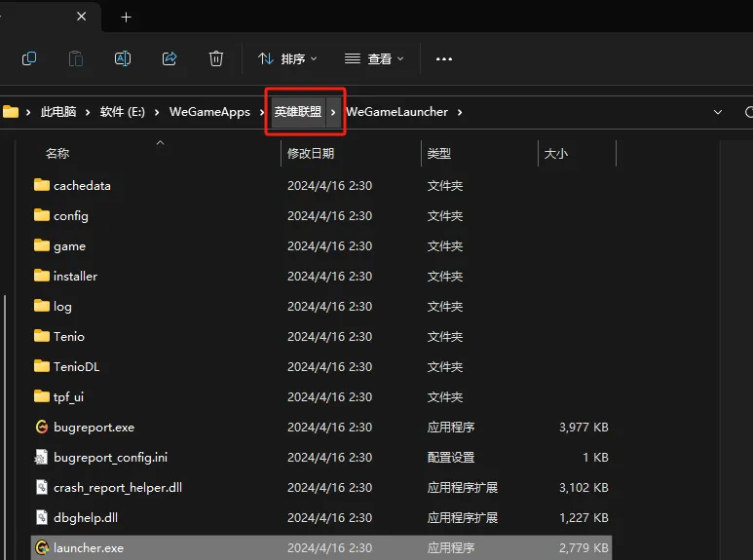Add a new tab with plus button
753x560 pixels.
tap(126, 18)
